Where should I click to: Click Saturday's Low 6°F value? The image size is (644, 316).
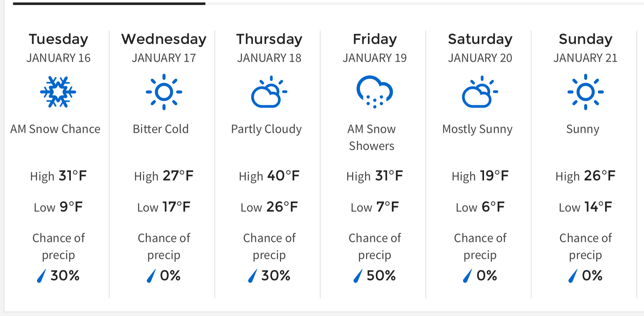click(x=480, y=207)
